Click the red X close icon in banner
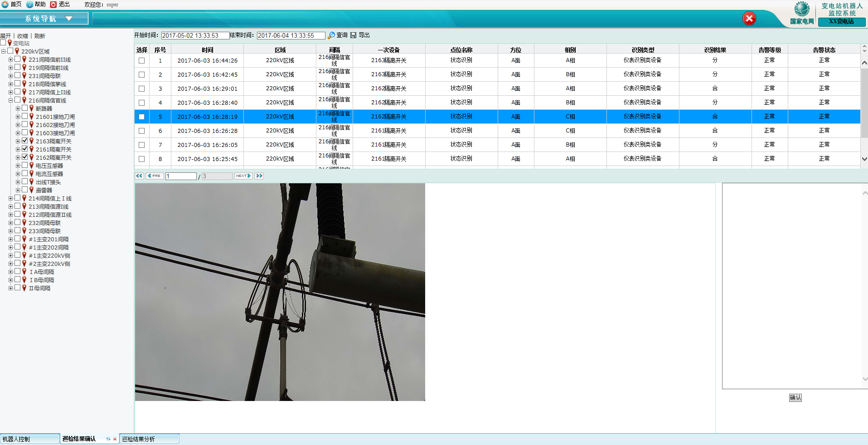868x445 pixels. (x=749, y=19)
